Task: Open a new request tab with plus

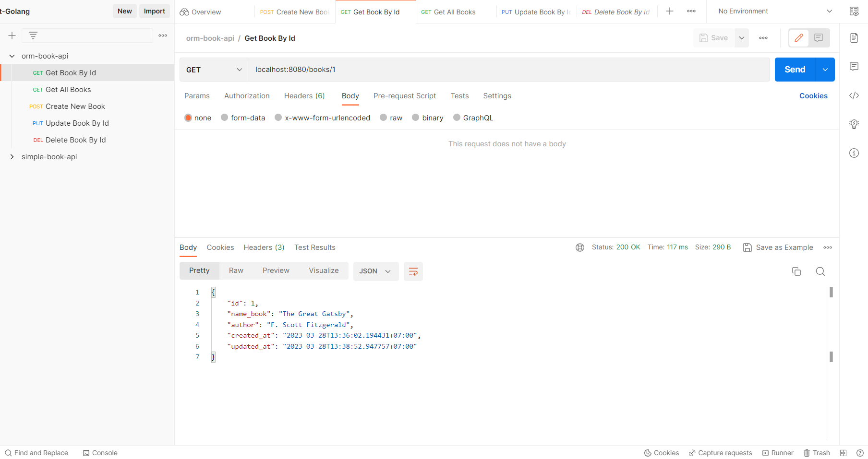Action: coord(670,11)
